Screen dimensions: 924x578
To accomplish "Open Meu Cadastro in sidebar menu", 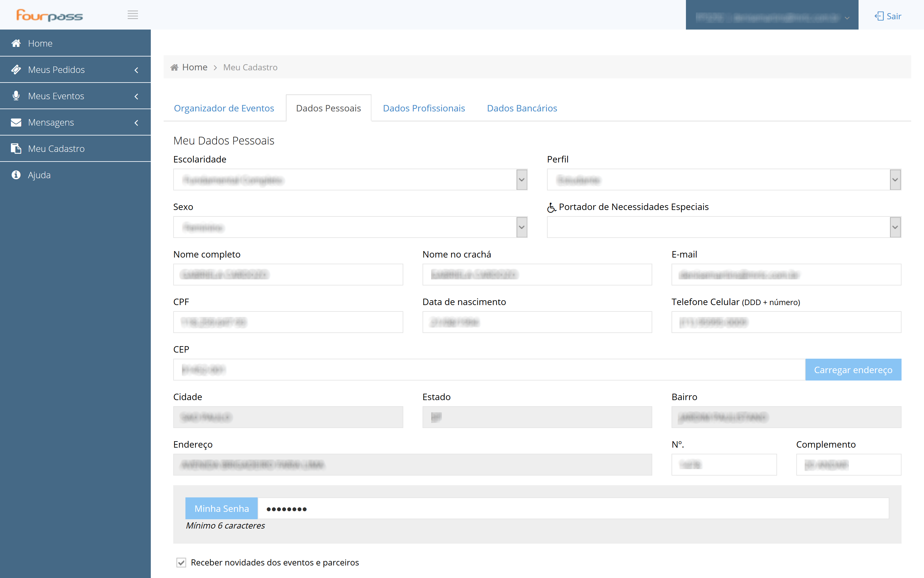I will click(75, 148).
